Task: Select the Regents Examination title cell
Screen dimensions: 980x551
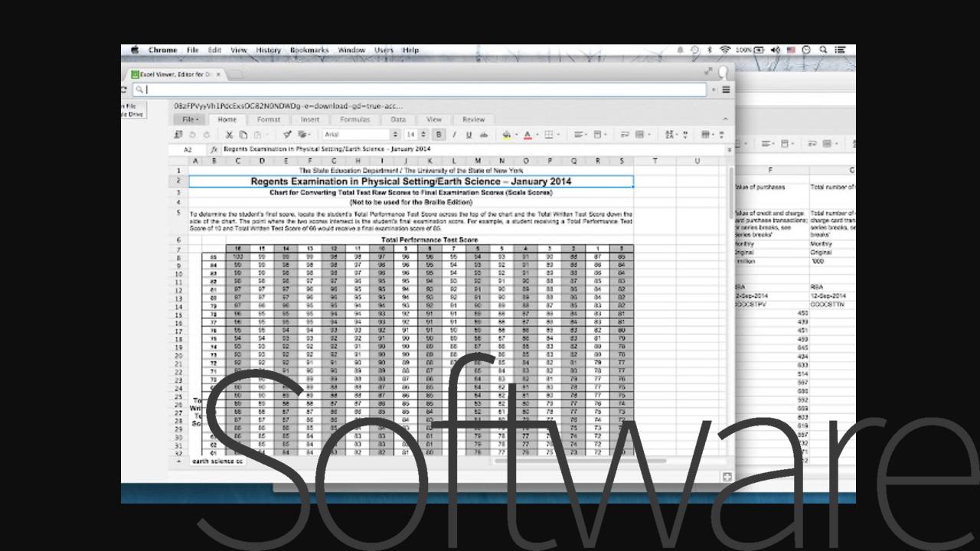Action: pos(411,181)
